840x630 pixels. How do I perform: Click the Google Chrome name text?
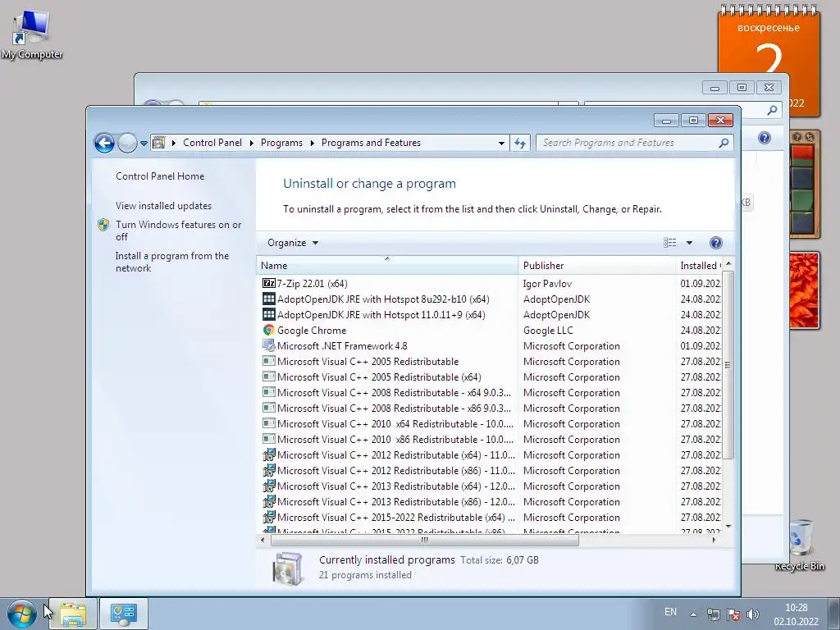point(312,330)
